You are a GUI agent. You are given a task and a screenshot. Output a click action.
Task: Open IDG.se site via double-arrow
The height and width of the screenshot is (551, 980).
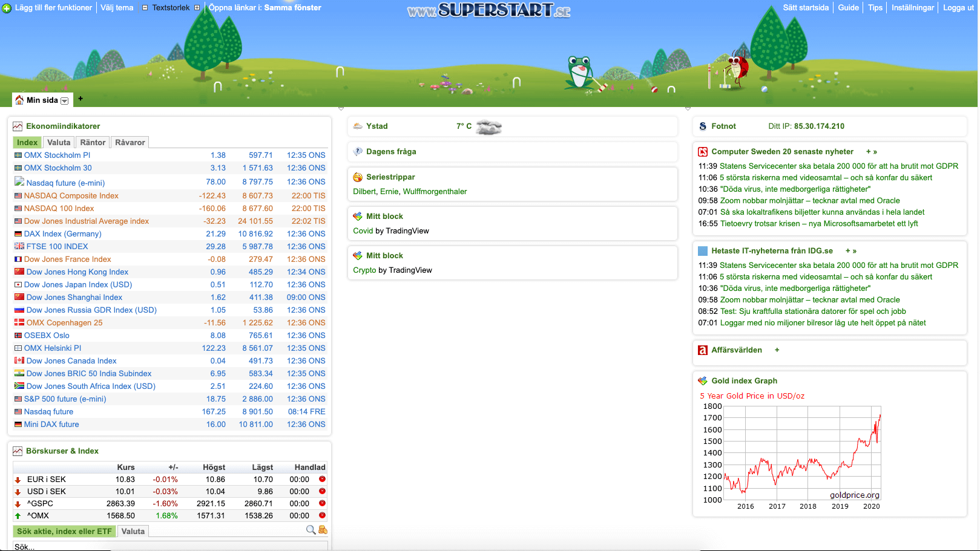point(855,251)
